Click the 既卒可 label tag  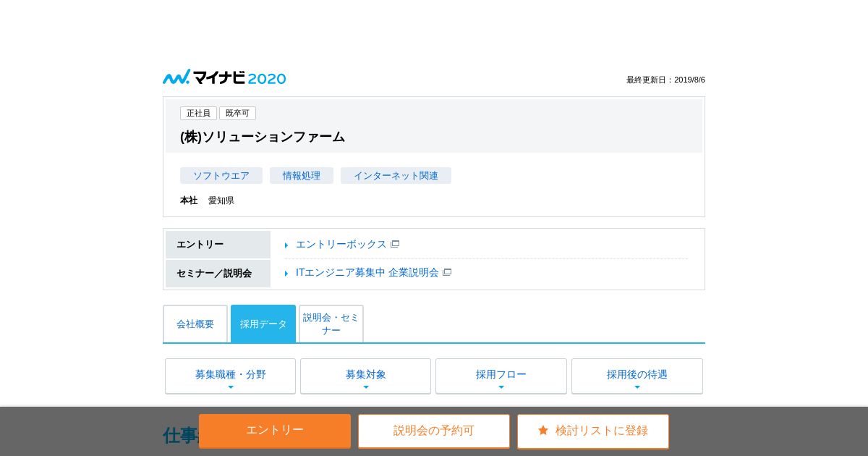point(237,114)
